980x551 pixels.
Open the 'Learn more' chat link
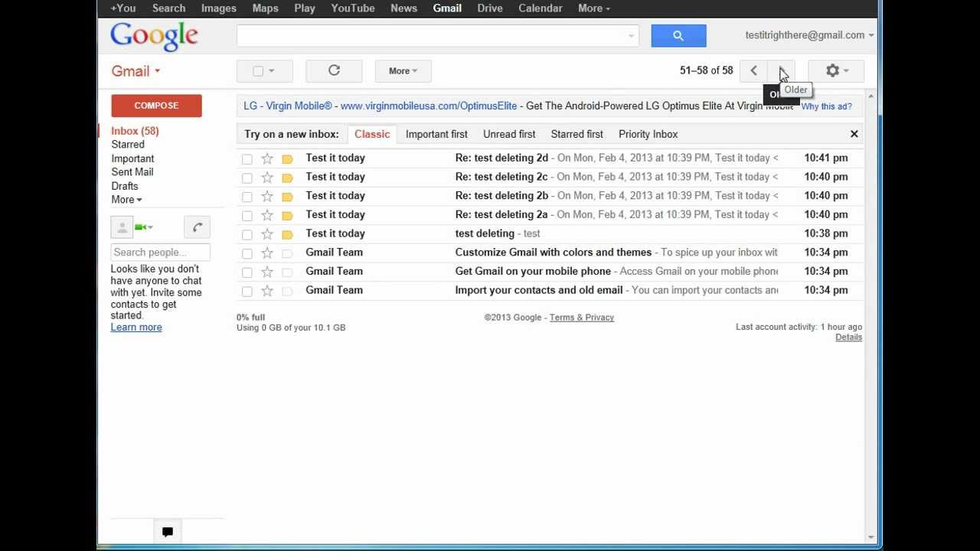tap(136, 328)
